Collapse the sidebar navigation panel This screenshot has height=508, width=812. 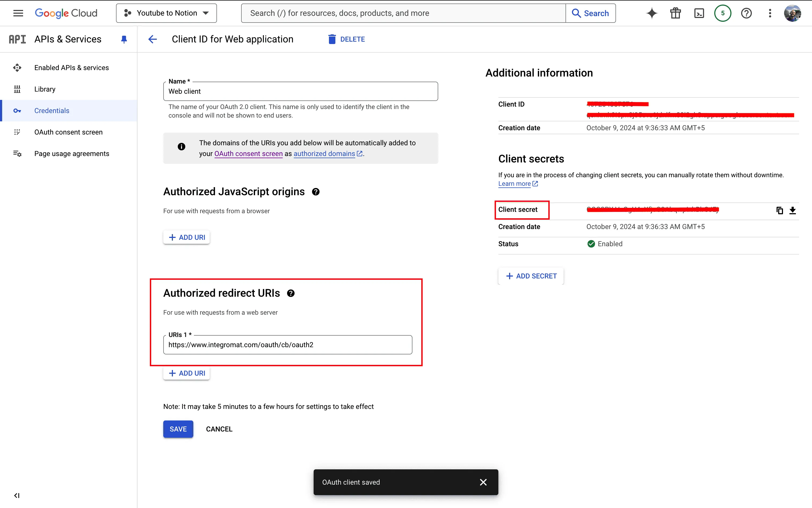pos(17,496)
